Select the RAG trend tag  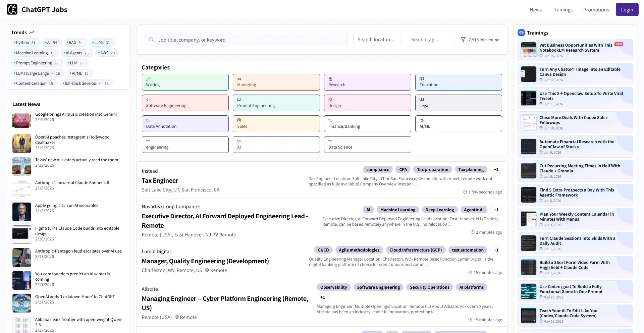click(x=75, y=43)
